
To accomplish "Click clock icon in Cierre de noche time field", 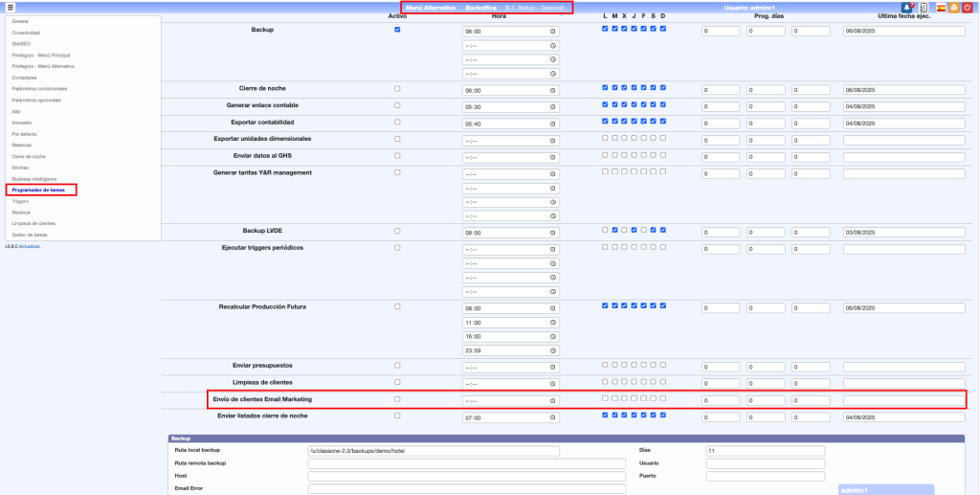I will (553, 90).
